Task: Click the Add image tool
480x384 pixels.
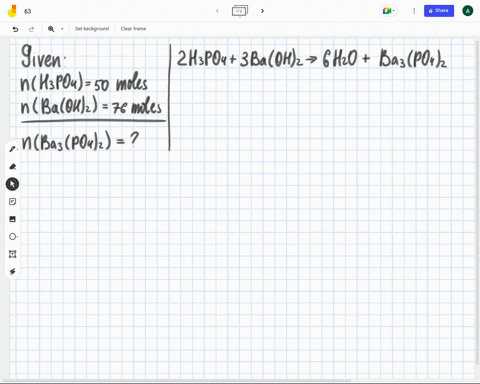Action: 12,219
